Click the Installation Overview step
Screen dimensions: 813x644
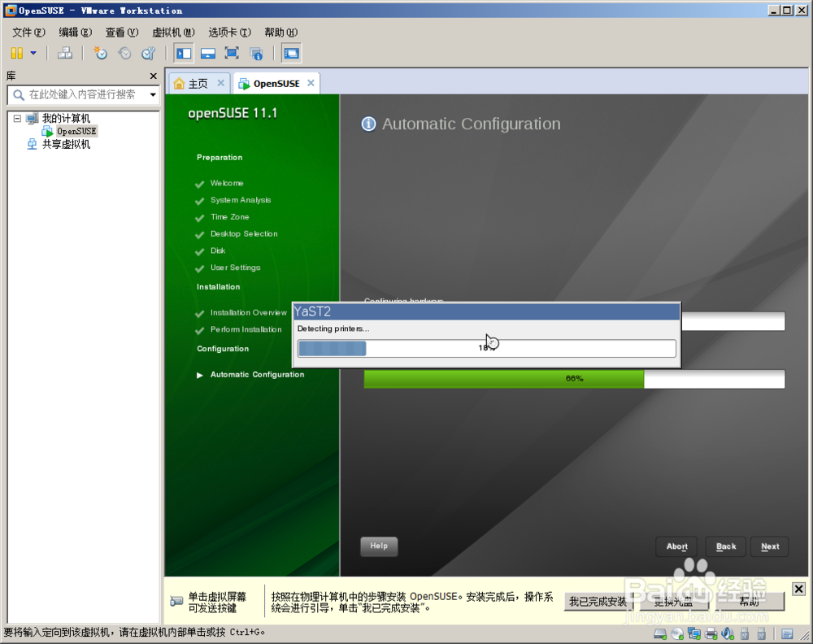point(248,313)
